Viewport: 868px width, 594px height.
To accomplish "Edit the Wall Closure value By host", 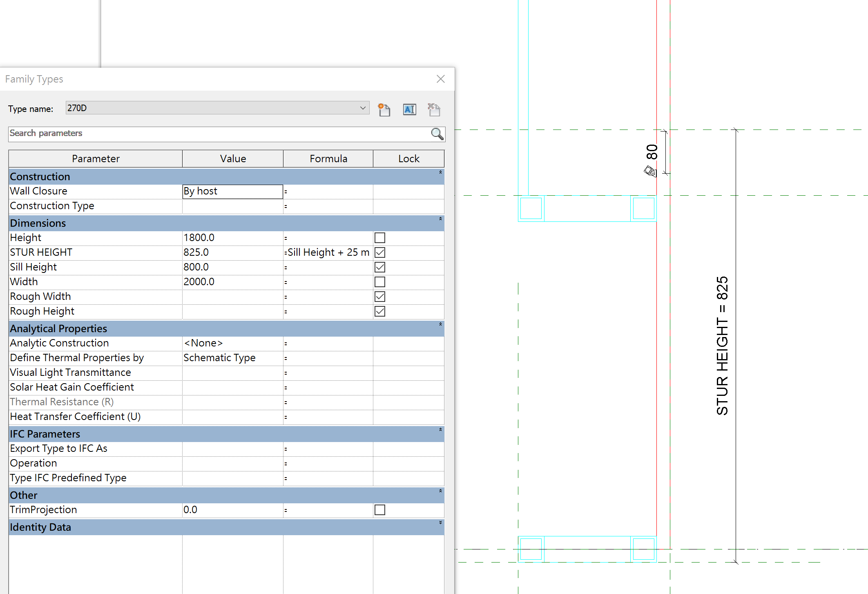I will [x=232, y=191].
